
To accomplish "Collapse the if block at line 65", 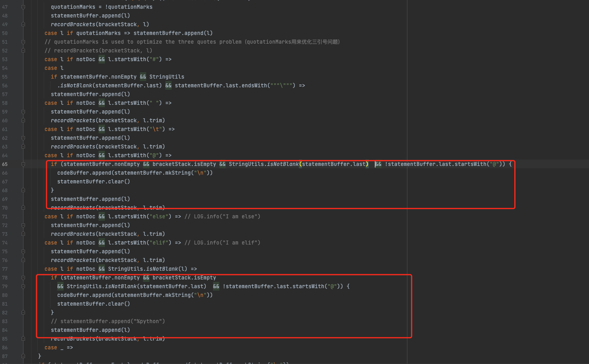I will tap(23, 164).
